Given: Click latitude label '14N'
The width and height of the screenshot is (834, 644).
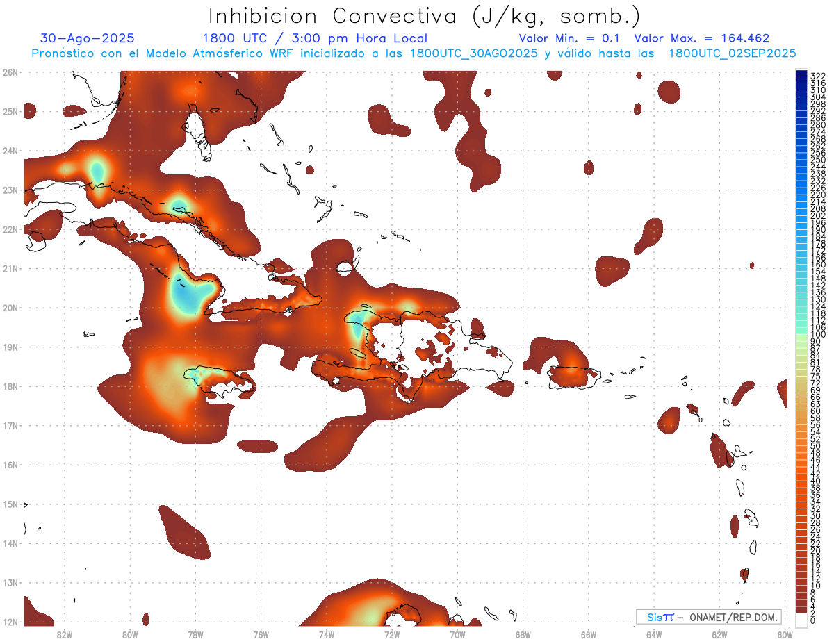Looking at the screenshot, I should click(x=10, y=543).
